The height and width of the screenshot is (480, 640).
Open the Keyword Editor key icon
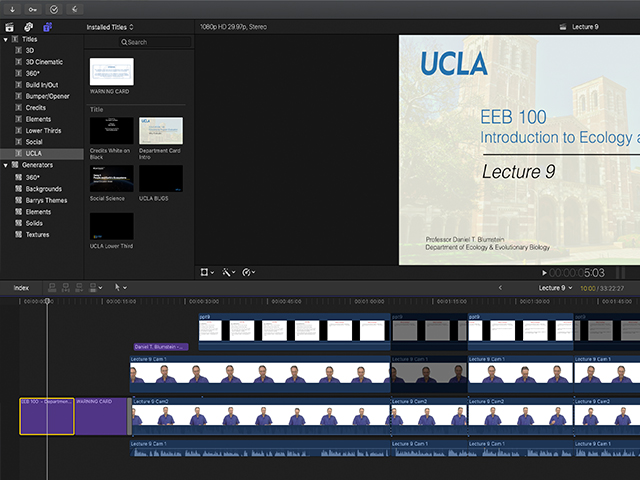point(31,8)
